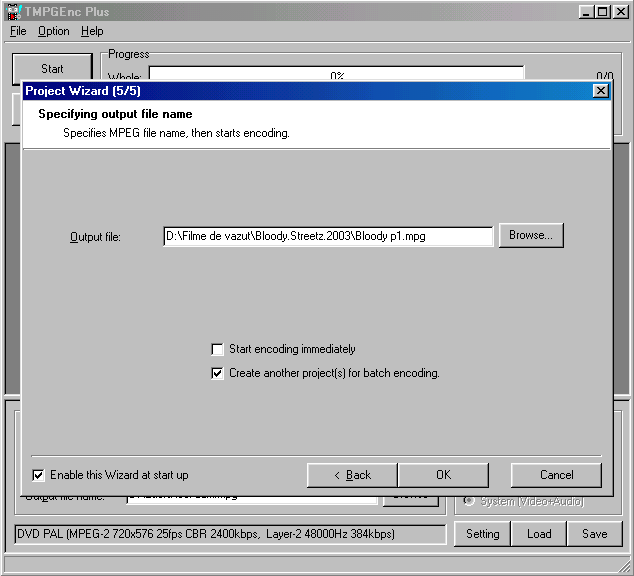Cancel the Project Wizard
The width and height of the screenshot is (634, 576).
click(556, 475)
